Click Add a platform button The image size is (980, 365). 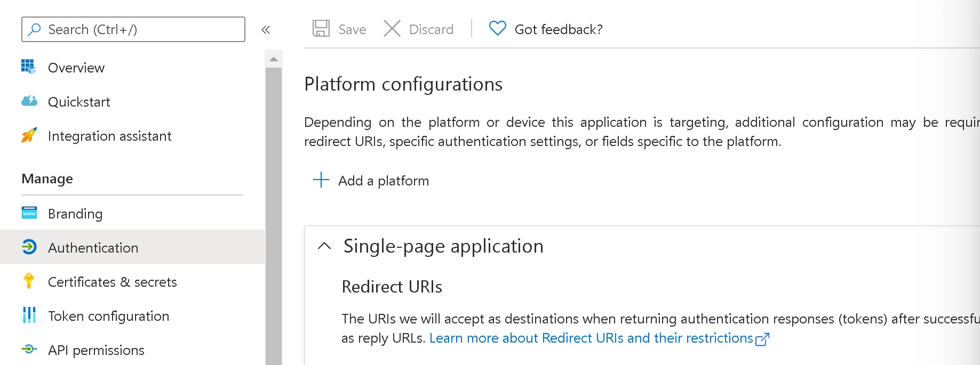[371, 180]
